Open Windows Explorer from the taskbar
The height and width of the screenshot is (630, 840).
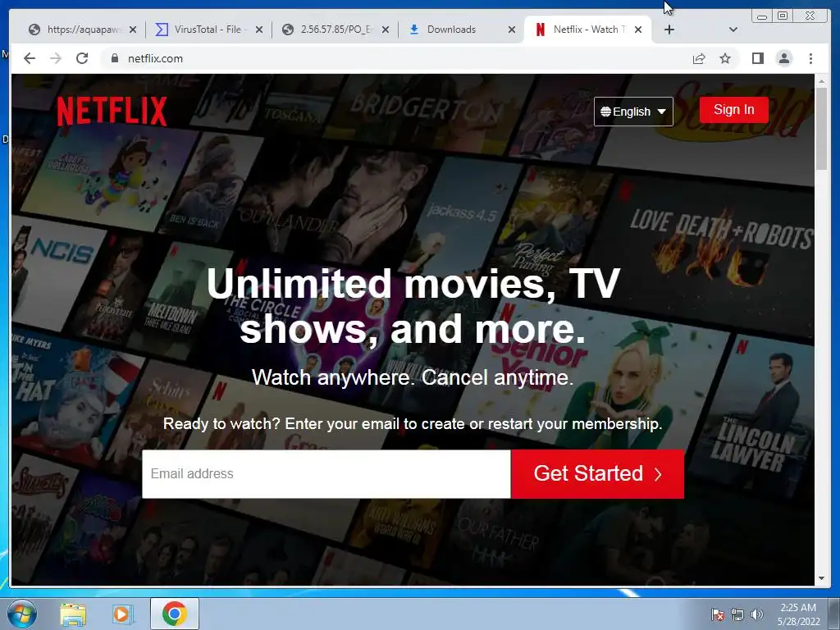(73, 614)
